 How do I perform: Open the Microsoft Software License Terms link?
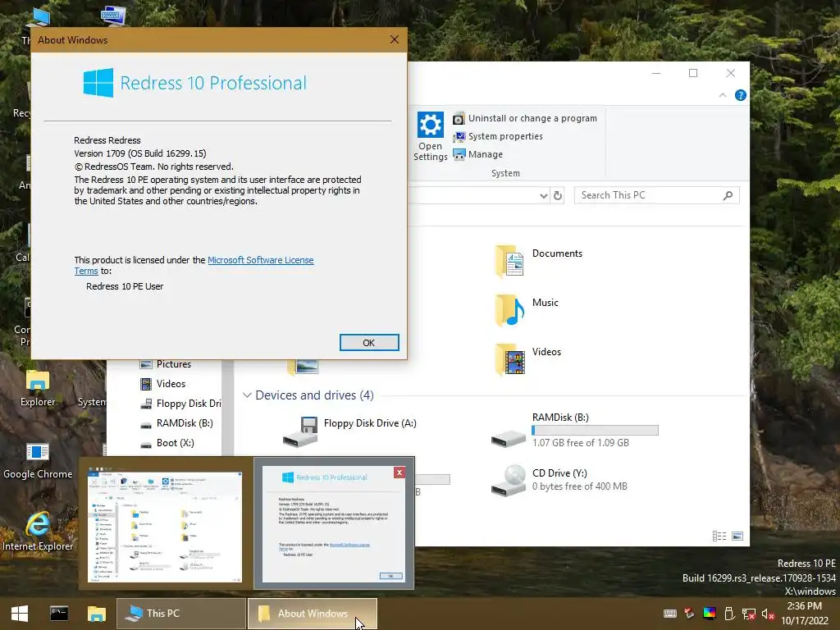[x=194, y=265]
